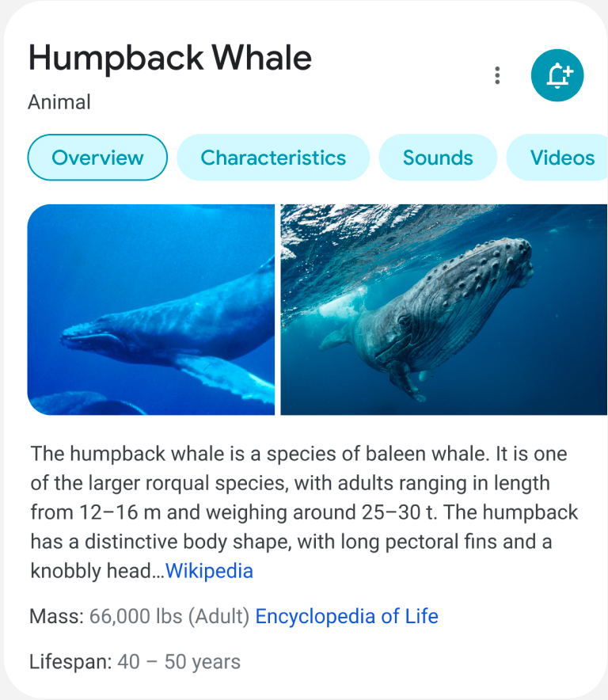Switch to the Characteristics tab
The width and height of the screenshot is (608, 700).
click(x=273, y=158)
